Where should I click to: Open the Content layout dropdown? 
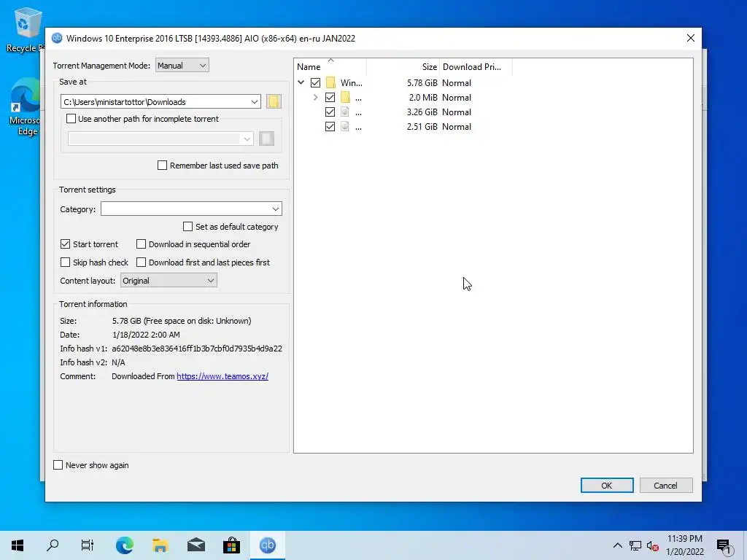click(169, 281)
